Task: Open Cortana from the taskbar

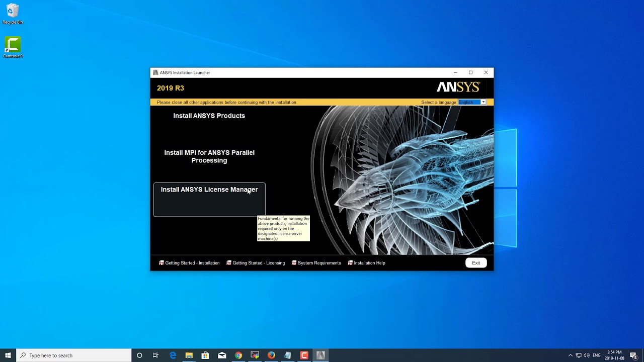Action: 139,355
